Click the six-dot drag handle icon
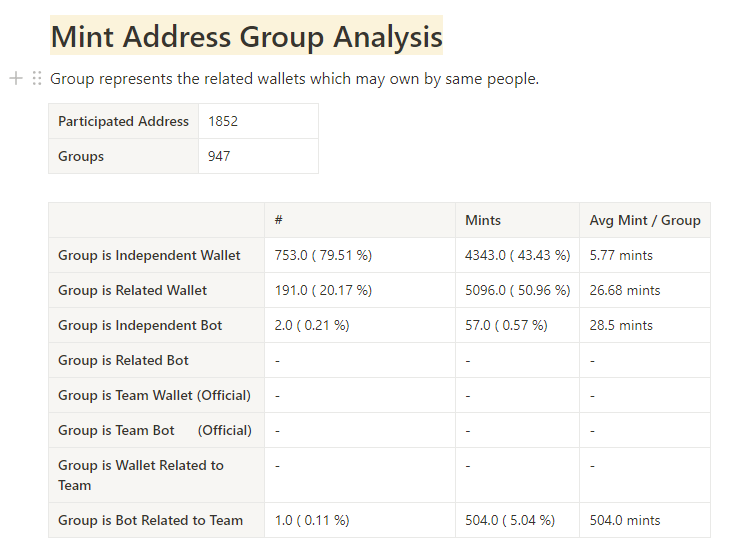 37,78
